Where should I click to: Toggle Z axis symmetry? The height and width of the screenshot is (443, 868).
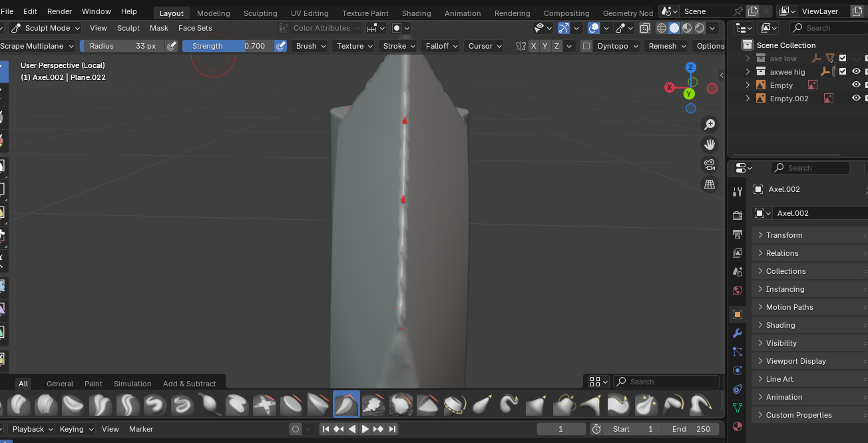point(556,46)
